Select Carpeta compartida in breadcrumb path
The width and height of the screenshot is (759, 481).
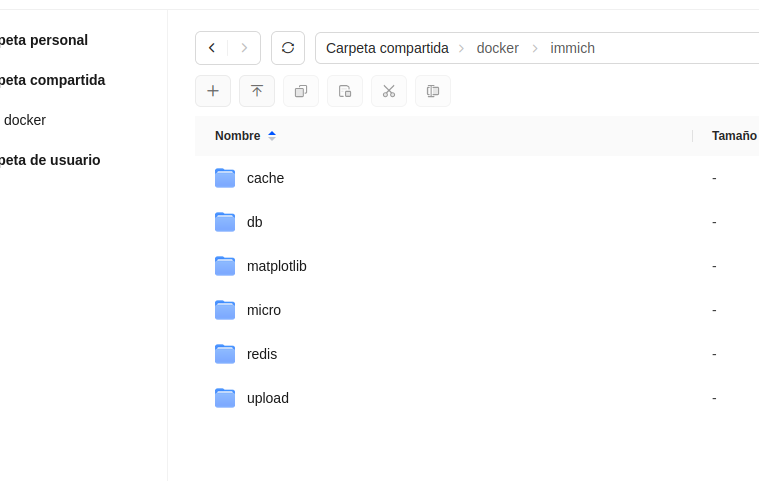pos(387,48)
